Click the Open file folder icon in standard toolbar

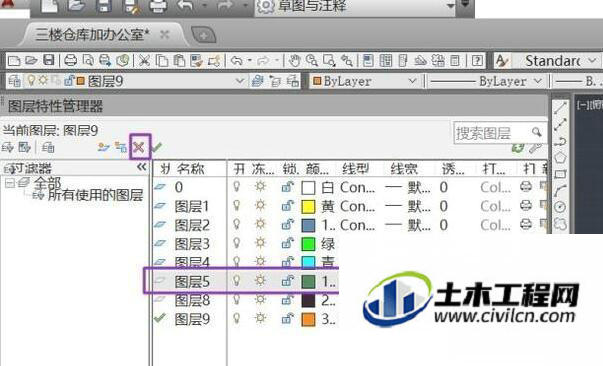click(31, 61)
